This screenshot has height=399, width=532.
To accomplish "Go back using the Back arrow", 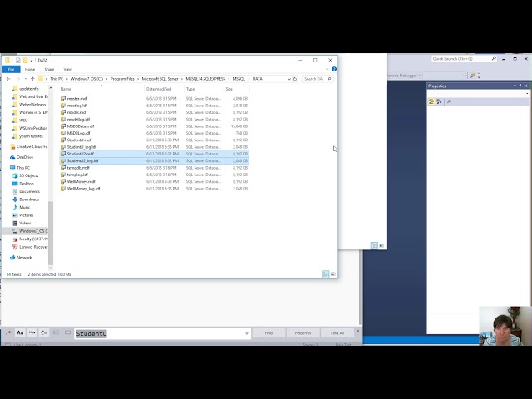I will click(8, 79).
